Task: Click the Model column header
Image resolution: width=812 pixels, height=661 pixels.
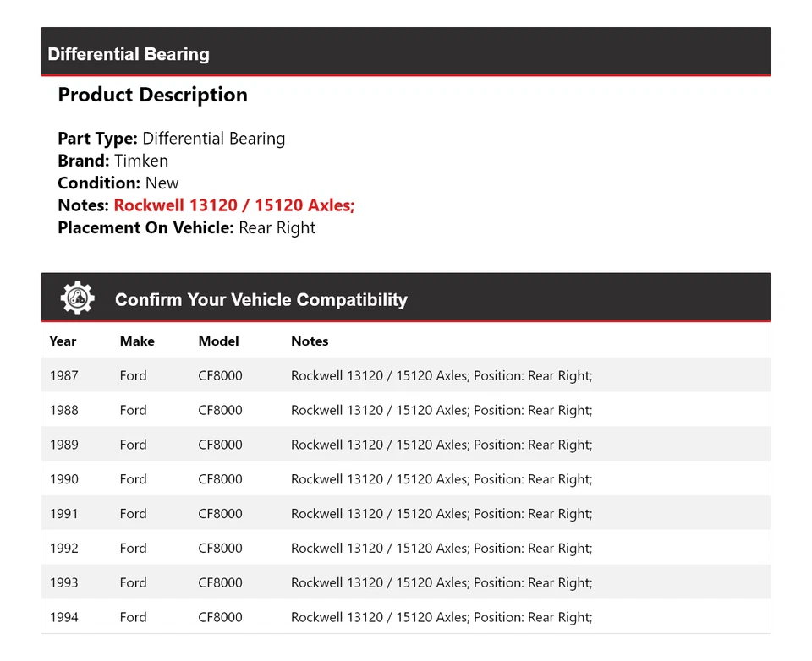Action: pos(218,341)
